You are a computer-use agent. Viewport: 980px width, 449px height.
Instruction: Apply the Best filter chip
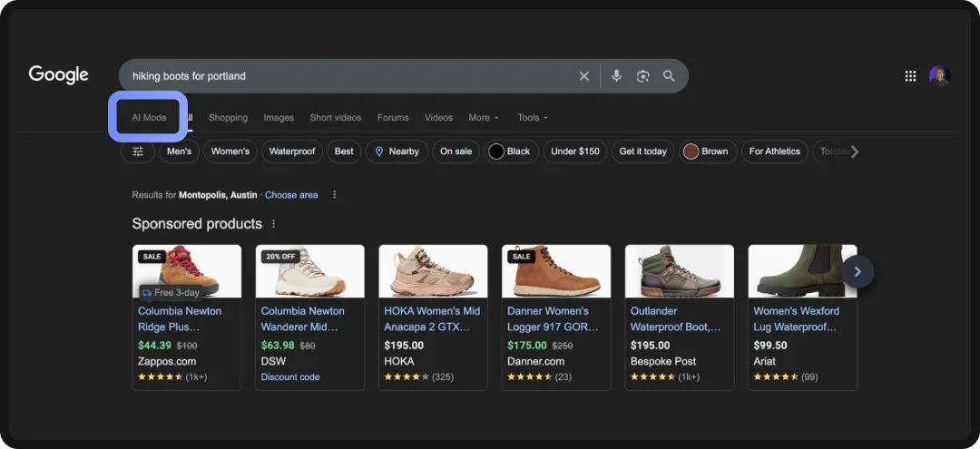pyautogui.click(x=344, y=151)
